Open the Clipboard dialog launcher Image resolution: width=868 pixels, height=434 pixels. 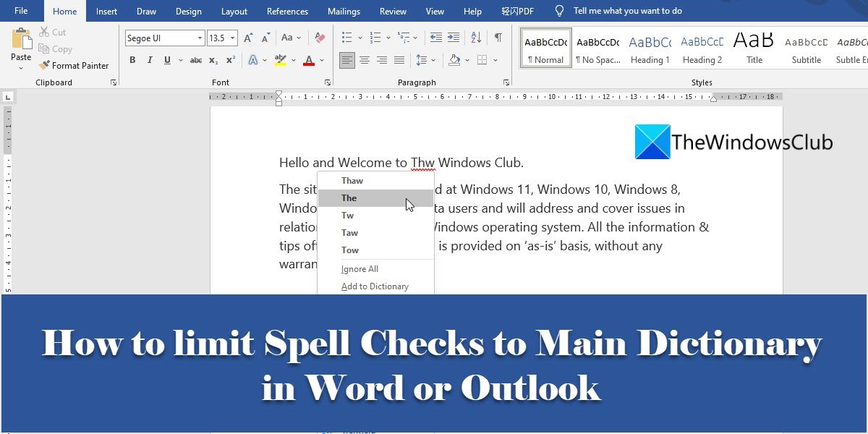coord(114,83)
